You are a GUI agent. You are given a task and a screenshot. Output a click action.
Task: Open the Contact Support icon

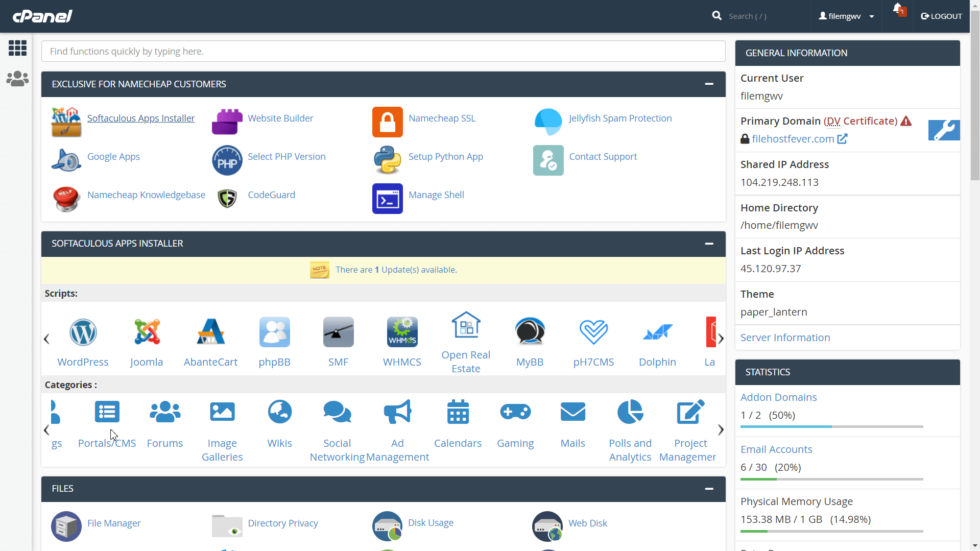pos(548,160)
